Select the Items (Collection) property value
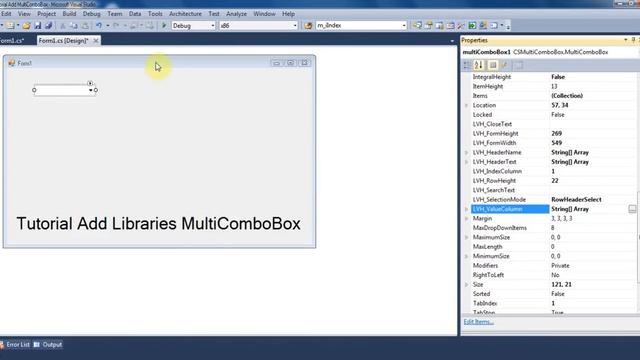The width and height of the screenshot is (640, 360). [567, 96]
